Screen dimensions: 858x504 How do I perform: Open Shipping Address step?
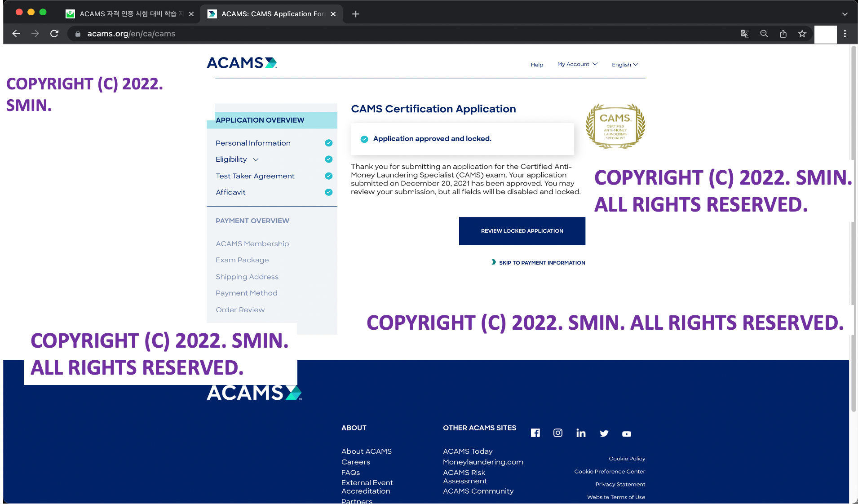coord(247,277)
